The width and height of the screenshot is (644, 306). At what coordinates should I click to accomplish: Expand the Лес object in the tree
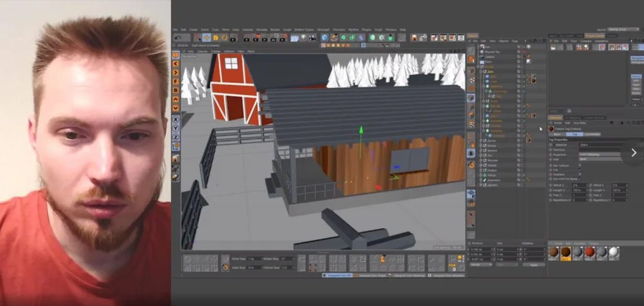(480, 155)
